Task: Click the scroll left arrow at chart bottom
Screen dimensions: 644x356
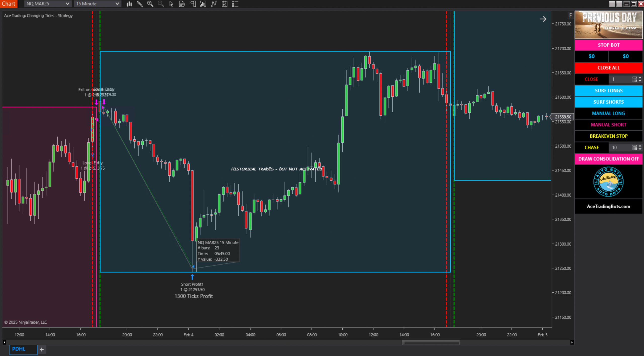Action: (x=4, y=342)
